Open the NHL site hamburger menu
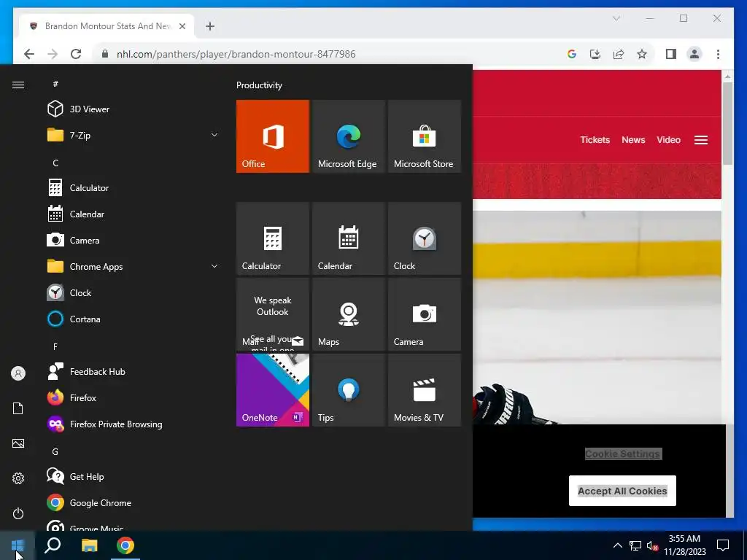 (701, 140)
